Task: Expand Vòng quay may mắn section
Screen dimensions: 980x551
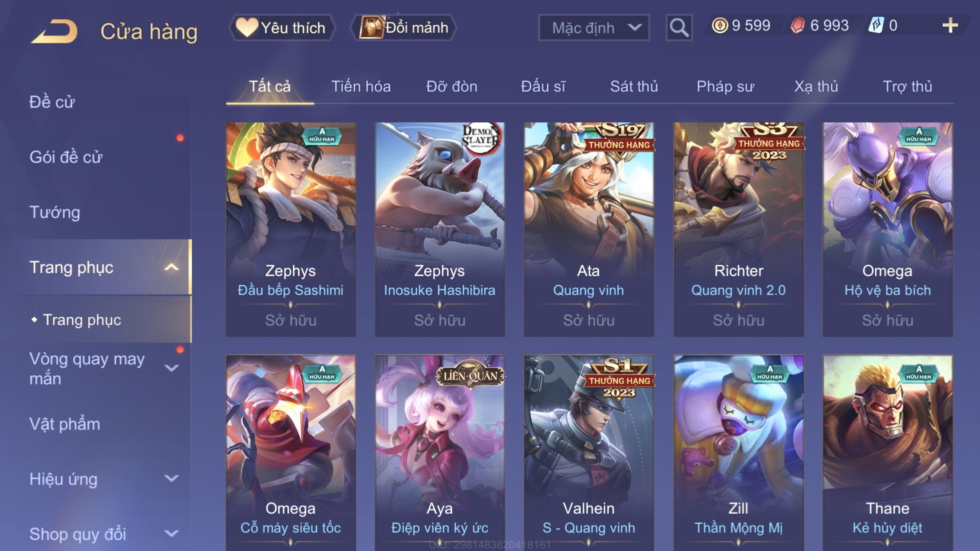Action: [171, 368]
